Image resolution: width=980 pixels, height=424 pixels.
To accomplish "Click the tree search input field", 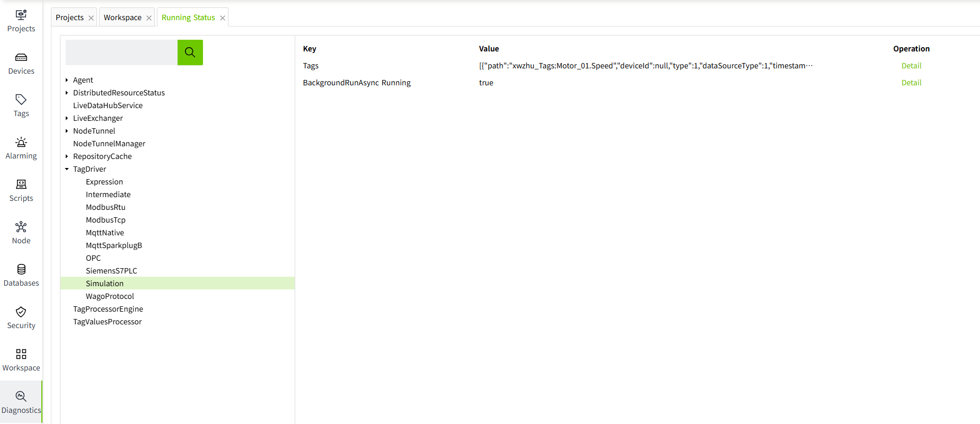I will tap(121, 52).
